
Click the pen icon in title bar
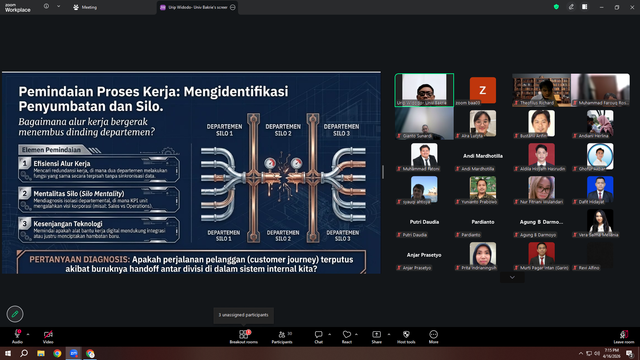[571, 7]
